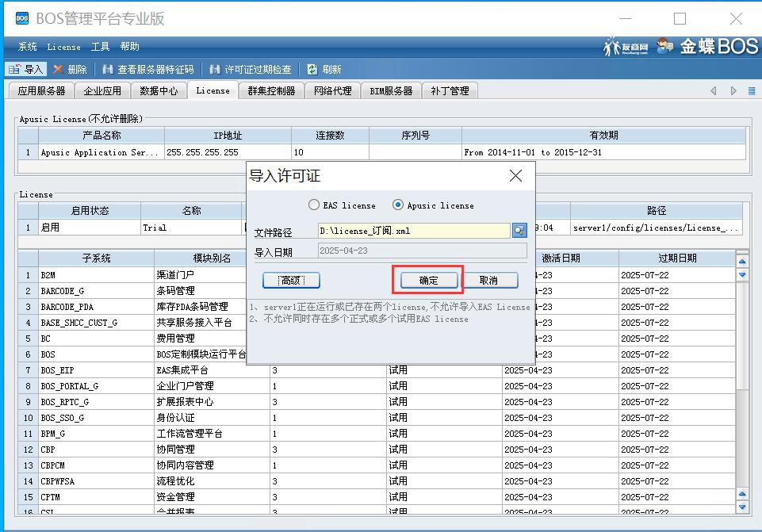Screen dimensions: 762x532
Task: Click the tab scroll-left arrow
Action: [713, 91]
